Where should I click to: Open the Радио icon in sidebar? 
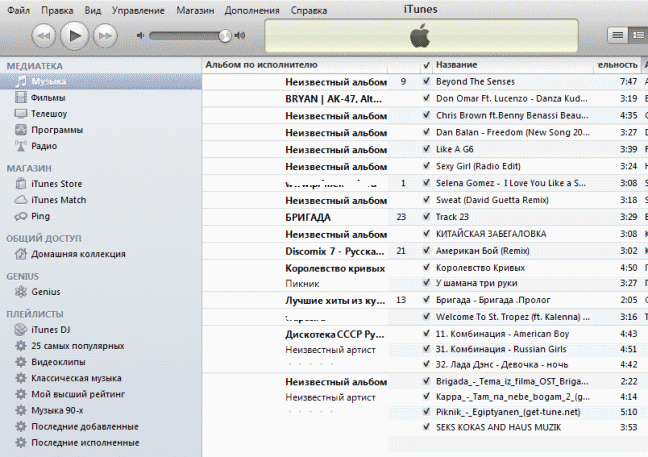click(x=21, y=146)
